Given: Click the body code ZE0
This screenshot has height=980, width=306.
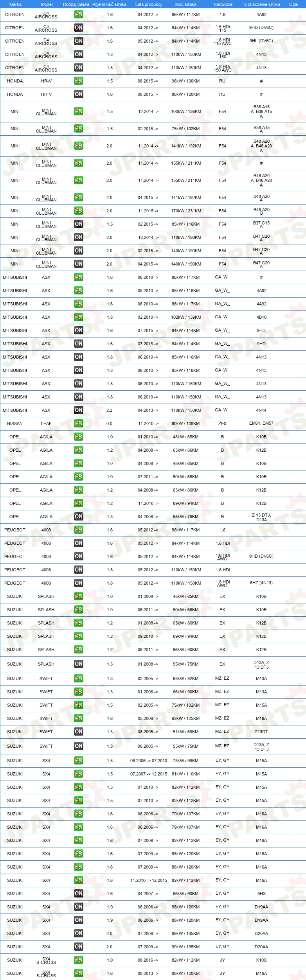Looking at the screenshot, I should (222, 424).
